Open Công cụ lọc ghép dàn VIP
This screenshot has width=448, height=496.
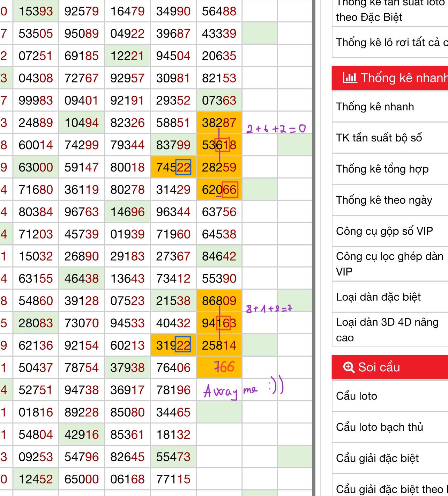(389, 264)
